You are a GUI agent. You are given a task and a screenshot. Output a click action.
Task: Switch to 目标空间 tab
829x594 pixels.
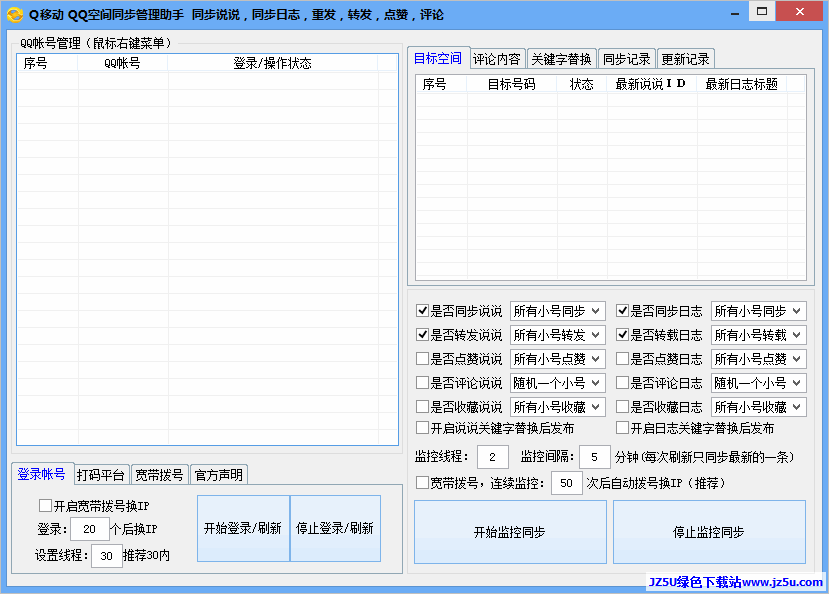click(x=438, y=58)
